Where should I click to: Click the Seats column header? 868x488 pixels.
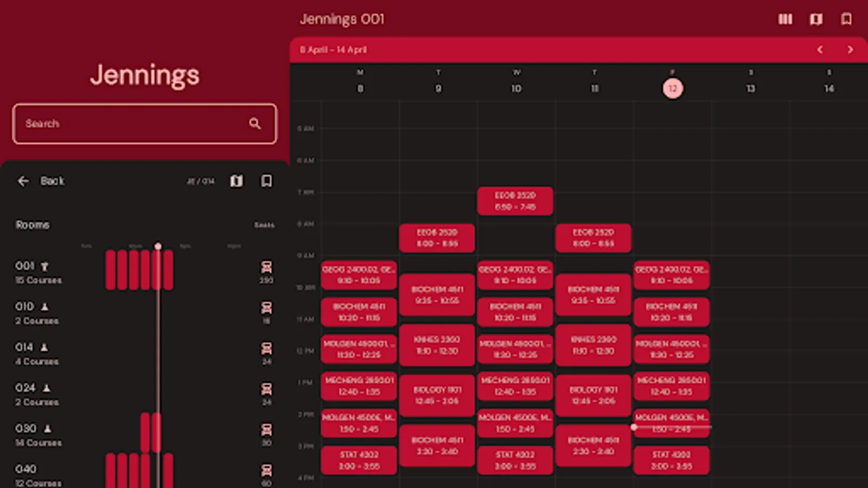tap(265, 224)
